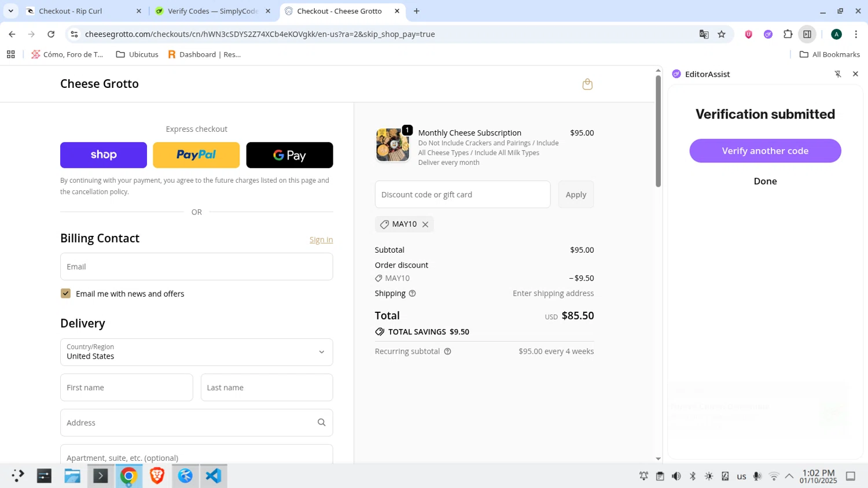Select the Checkout - Cheese Grotto tab
Screen dimensions: 868x488
click(x=343, y=11)
